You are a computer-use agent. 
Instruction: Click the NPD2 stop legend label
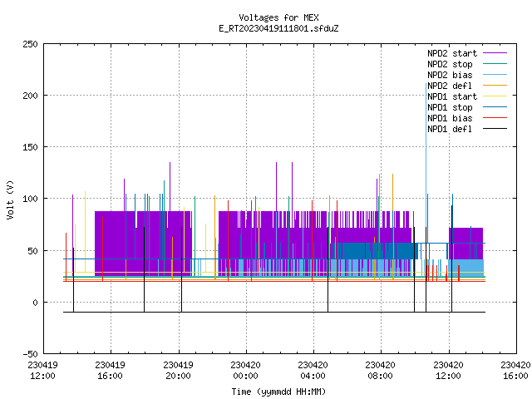point(450,64)
